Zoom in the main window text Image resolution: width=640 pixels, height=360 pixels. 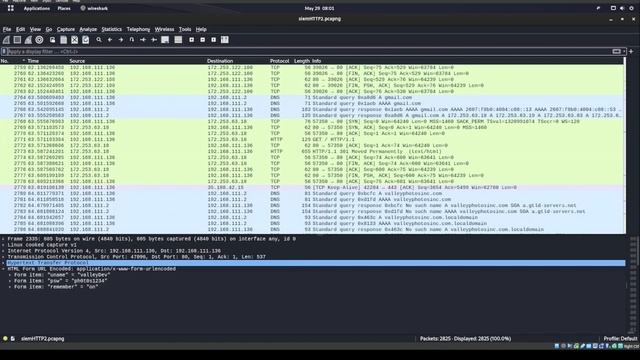pos(191,40)
